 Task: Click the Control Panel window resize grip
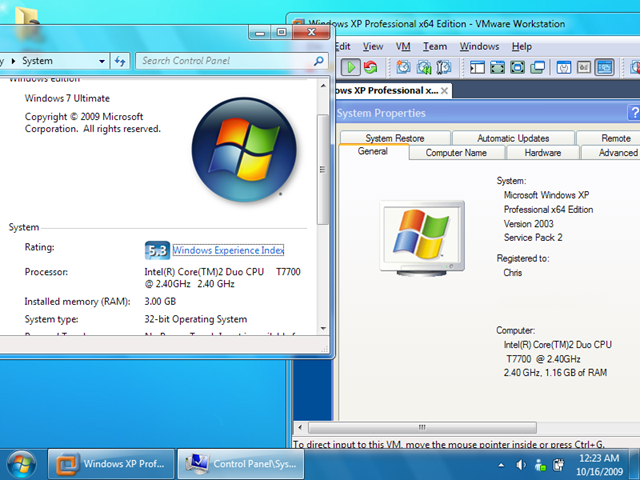tap(325, 348)
